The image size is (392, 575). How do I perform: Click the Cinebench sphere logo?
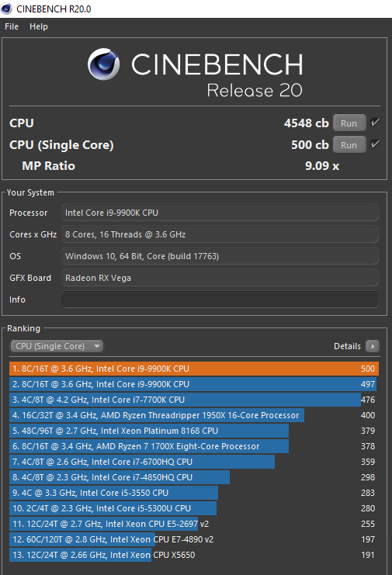coord(103,64)
